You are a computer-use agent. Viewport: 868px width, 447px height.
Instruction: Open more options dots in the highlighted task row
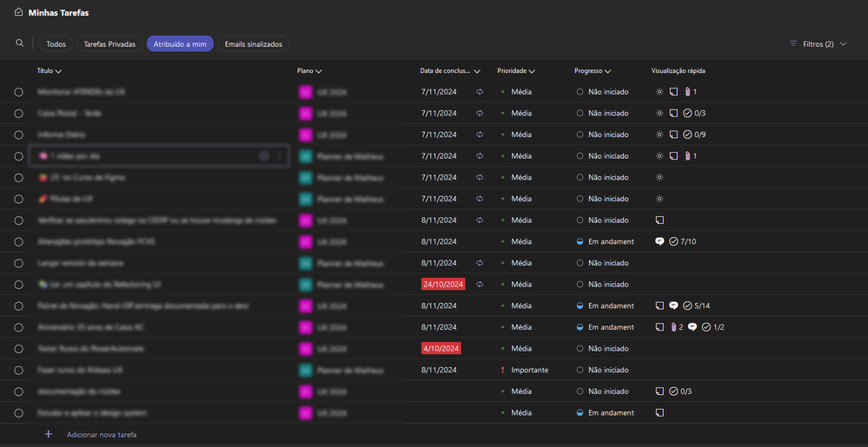click(280, 156)
